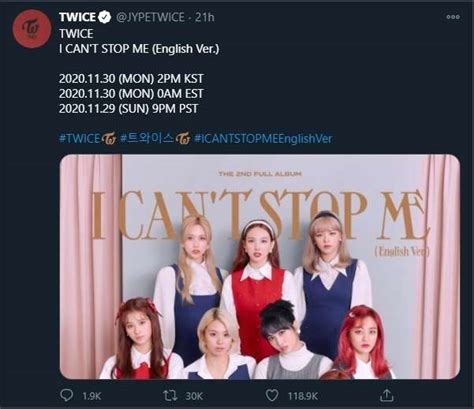Open the three-dot more options menu

pyautogui.click(x=453, y=17)
